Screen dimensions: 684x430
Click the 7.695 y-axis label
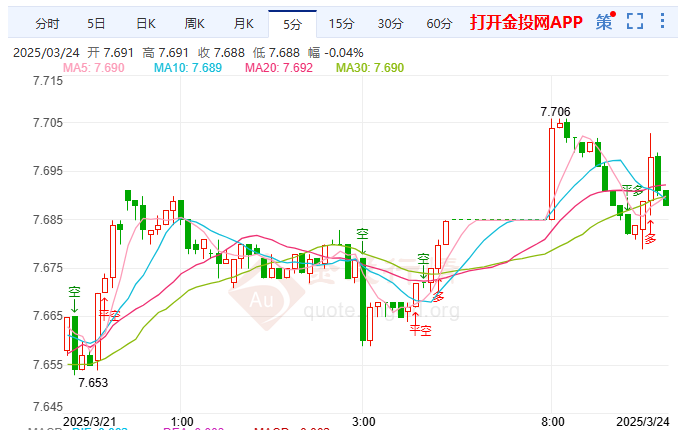click(x=48, y=171)
